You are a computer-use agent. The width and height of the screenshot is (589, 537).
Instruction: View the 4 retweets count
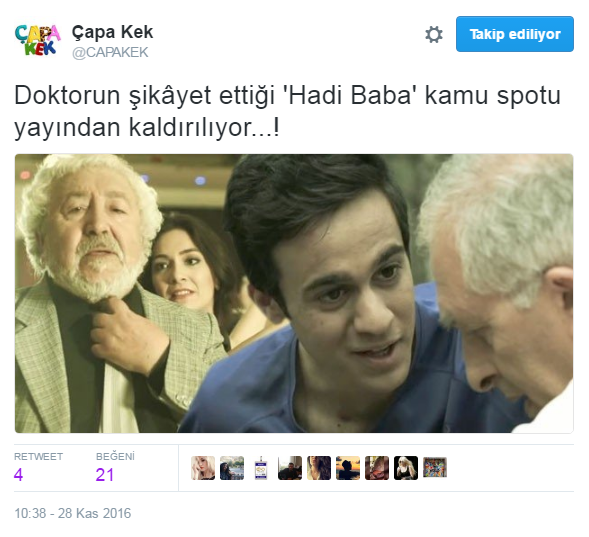pyautogui.click(x=18, y=475)
